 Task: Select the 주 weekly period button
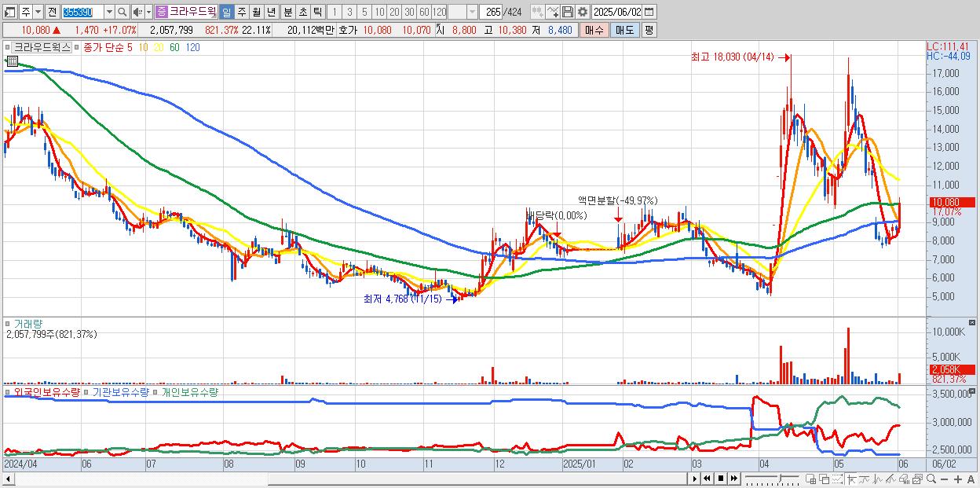[241, 12]
